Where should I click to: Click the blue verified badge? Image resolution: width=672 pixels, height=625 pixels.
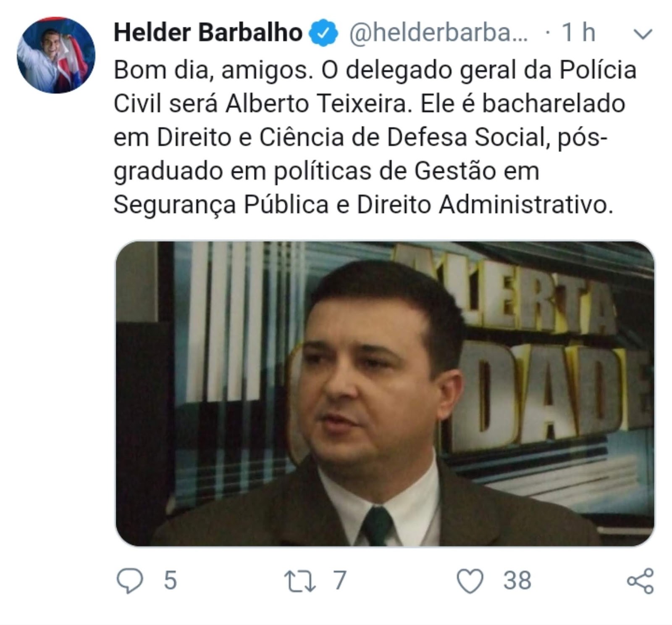coord(323,33)
